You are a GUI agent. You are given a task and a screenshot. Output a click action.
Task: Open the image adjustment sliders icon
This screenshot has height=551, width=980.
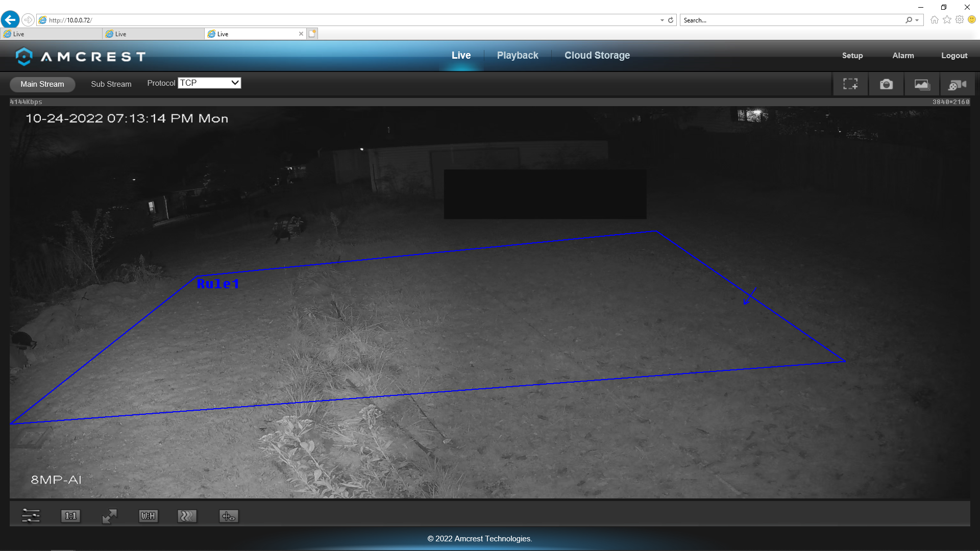pos(31,516)
